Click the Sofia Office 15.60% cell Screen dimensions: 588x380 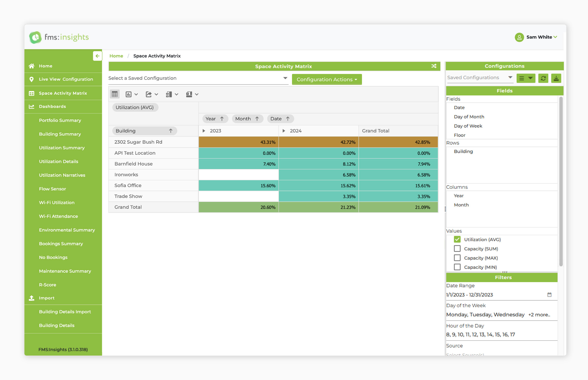click(239, 185)
